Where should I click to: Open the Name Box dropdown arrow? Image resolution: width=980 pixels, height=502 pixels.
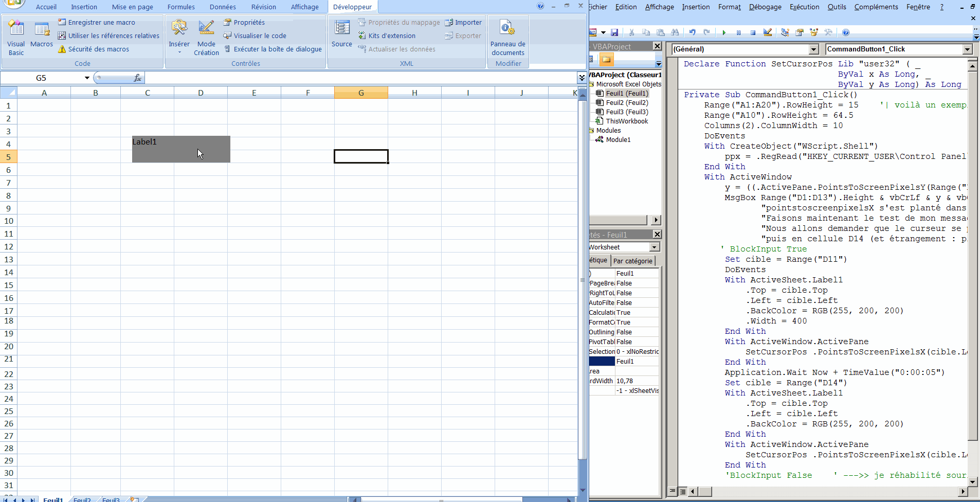[x=87, y=78]
